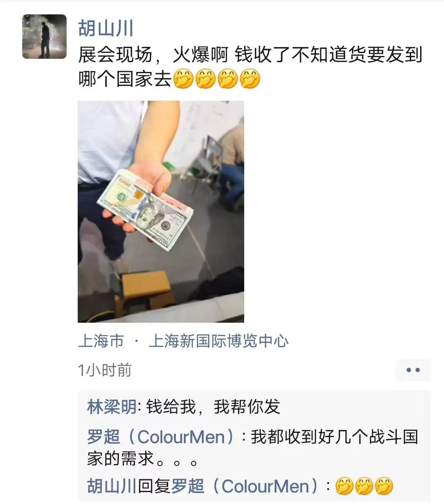
Task: Tap commenter name 林梁明
Action: click(111, 407)
